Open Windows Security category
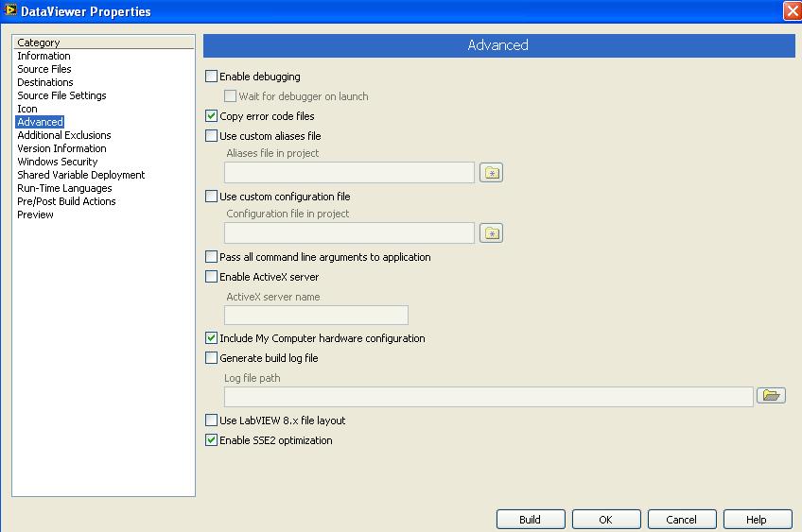Screen dimensions: 802x532 (58, 162)
